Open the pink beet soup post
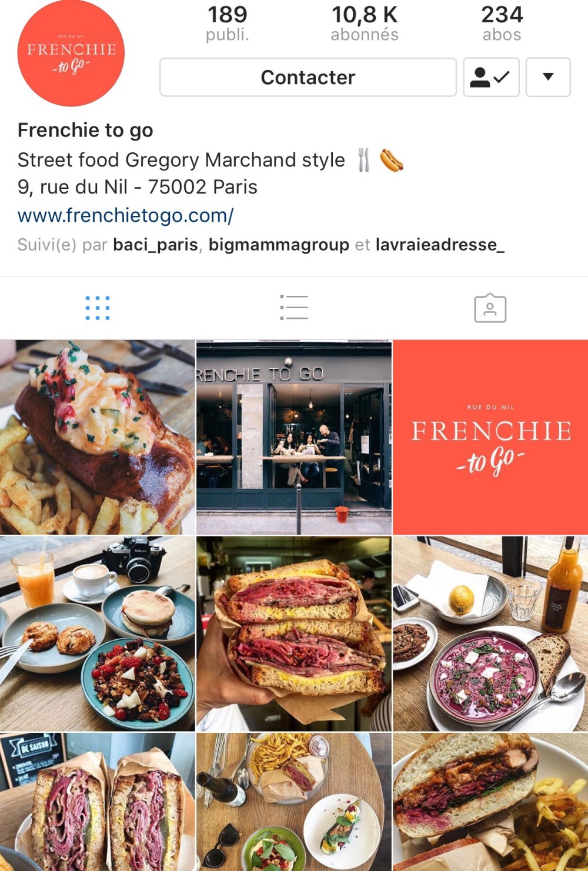 click(490, 633)
